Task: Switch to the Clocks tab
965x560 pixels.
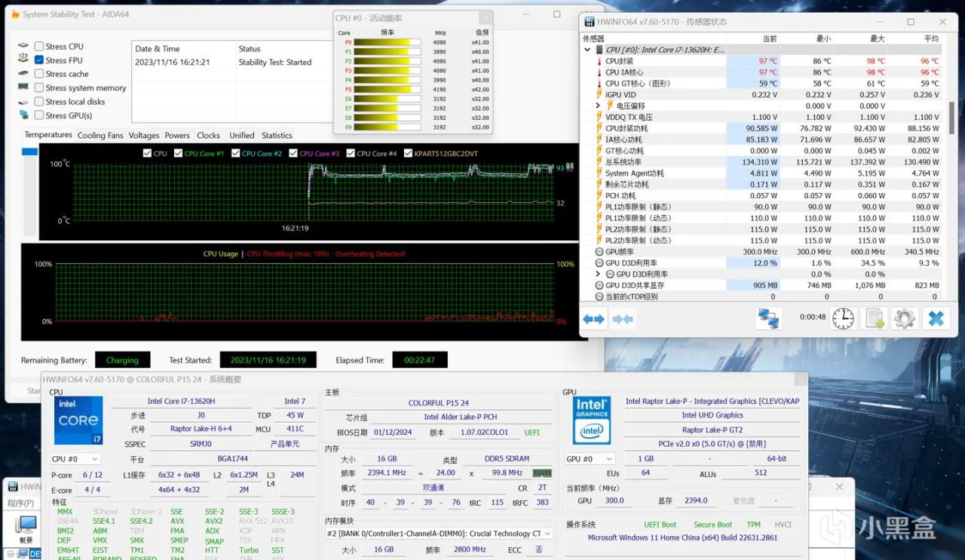Action: click(x=209, y=136)
